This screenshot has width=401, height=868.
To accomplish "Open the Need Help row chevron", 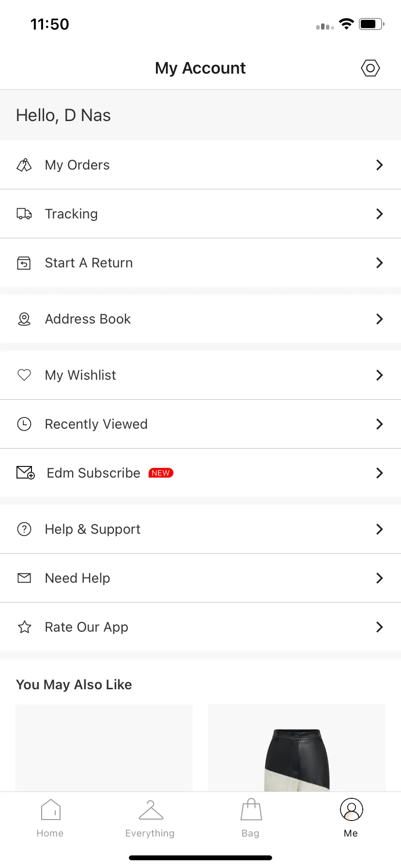I will (380, 578).
